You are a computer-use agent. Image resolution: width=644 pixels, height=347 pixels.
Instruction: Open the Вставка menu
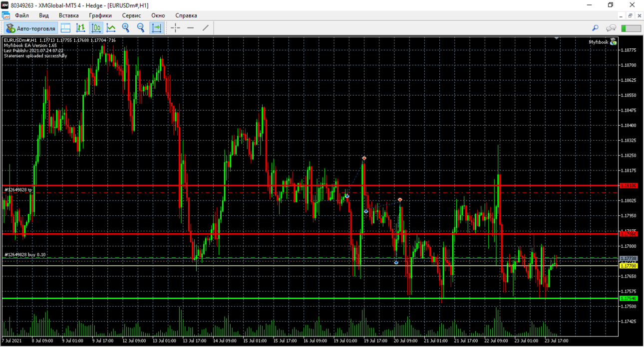[x=69, y=15]
